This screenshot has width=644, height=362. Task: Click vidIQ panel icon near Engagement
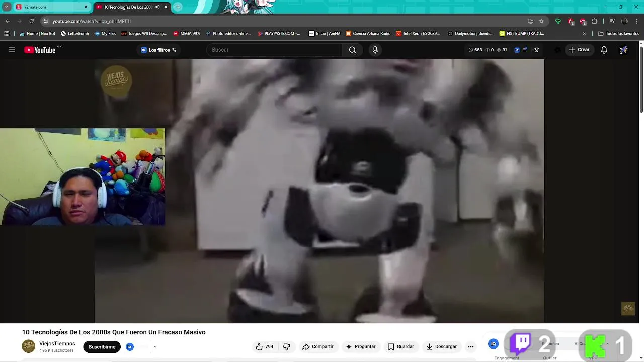[494, 344]
